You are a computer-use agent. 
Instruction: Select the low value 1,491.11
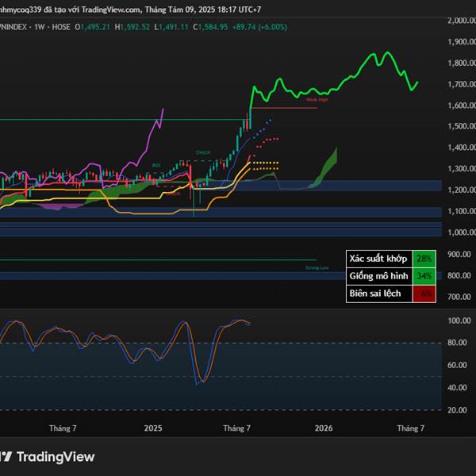coord(173,27)
